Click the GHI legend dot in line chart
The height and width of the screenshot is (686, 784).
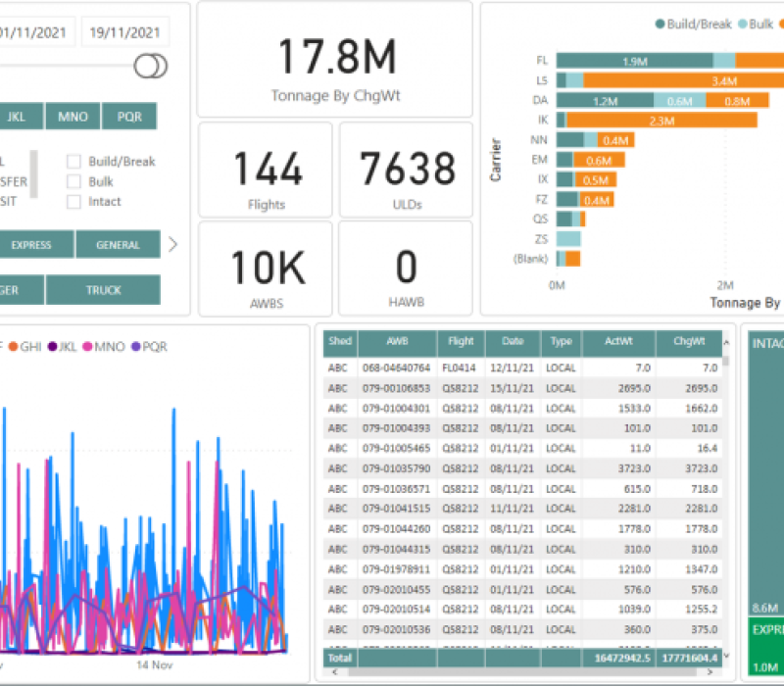13,347
